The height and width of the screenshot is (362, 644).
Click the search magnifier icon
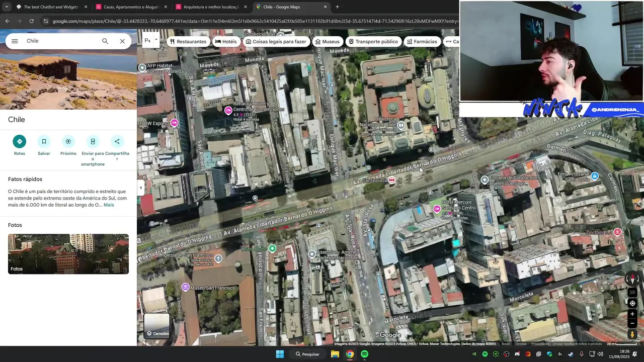coord(105,41)
